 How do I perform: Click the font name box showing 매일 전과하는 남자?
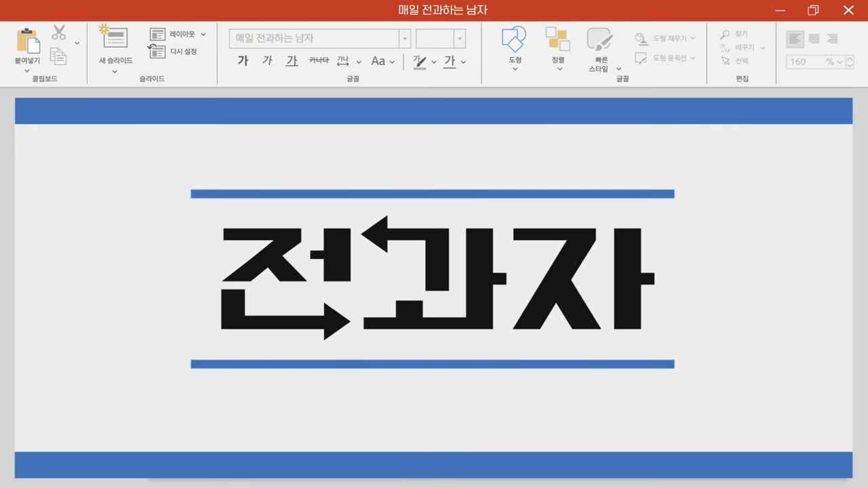point(314,38)
